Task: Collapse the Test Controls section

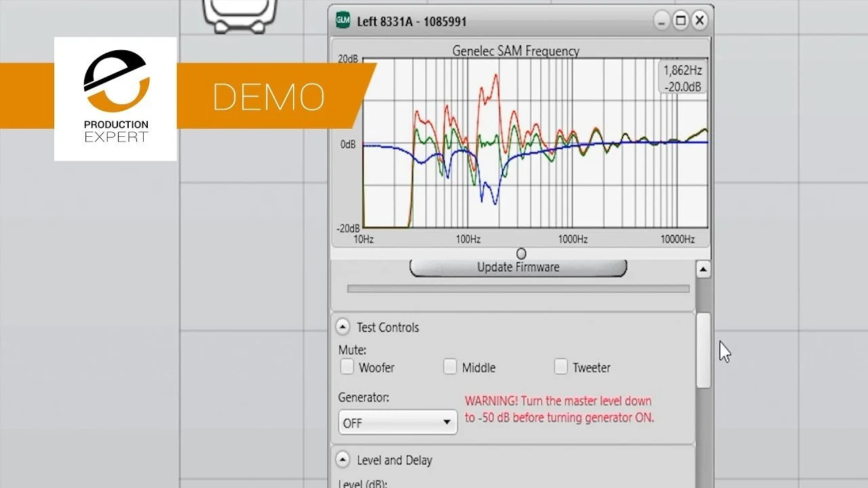Action: 343,327
